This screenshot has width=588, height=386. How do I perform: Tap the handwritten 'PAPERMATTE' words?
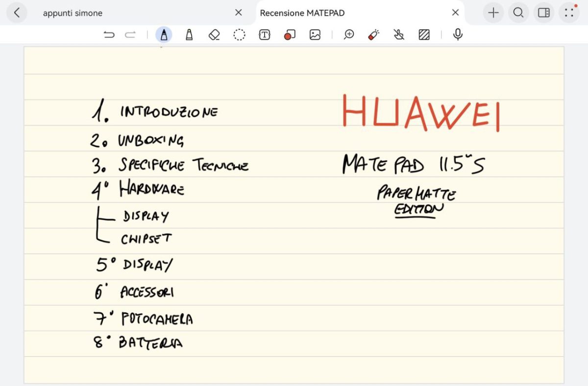point(416,193)
